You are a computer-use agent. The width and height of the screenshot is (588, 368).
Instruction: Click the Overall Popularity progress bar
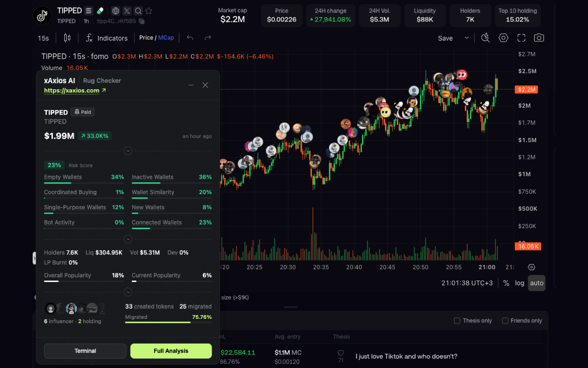(84, 281)
